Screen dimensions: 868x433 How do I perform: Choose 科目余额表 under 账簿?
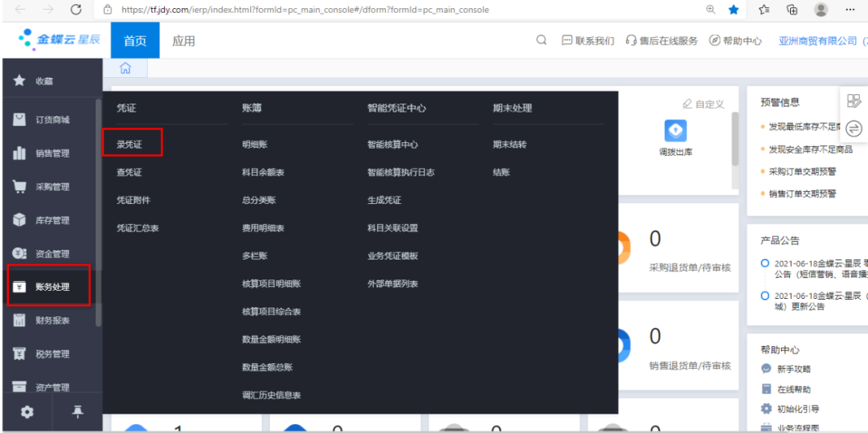pos(263,173)
